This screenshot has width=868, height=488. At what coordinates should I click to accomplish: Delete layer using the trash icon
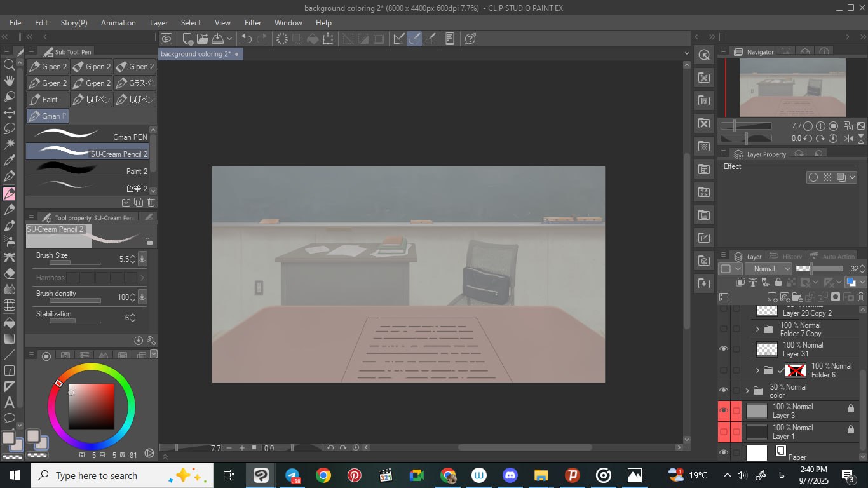(861, 297)
